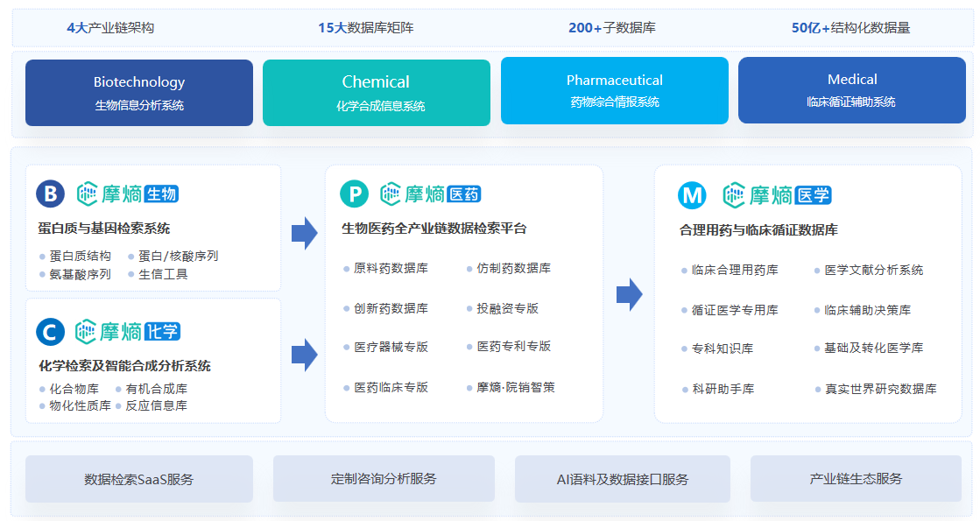Open the 临床合理用药库 link
980x521 pixels.
pyautogui.click(x=735, y=270)
